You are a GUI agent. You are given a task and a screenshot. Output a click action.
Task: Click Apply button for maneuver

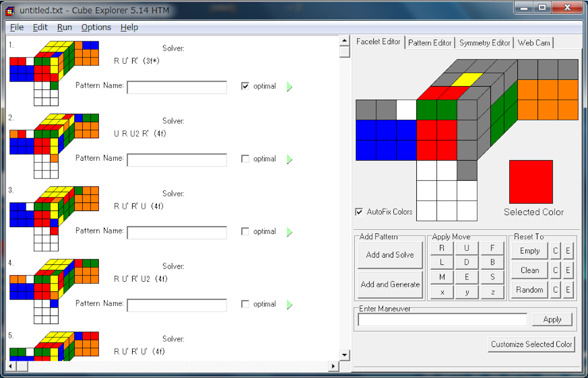552,319
